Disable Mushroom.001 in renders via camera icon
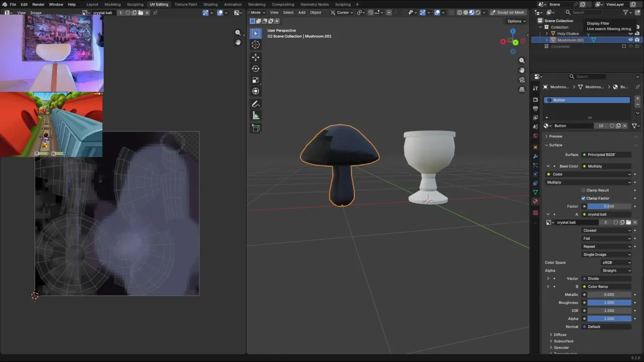644x362 pixels. [x=637, y=40]
